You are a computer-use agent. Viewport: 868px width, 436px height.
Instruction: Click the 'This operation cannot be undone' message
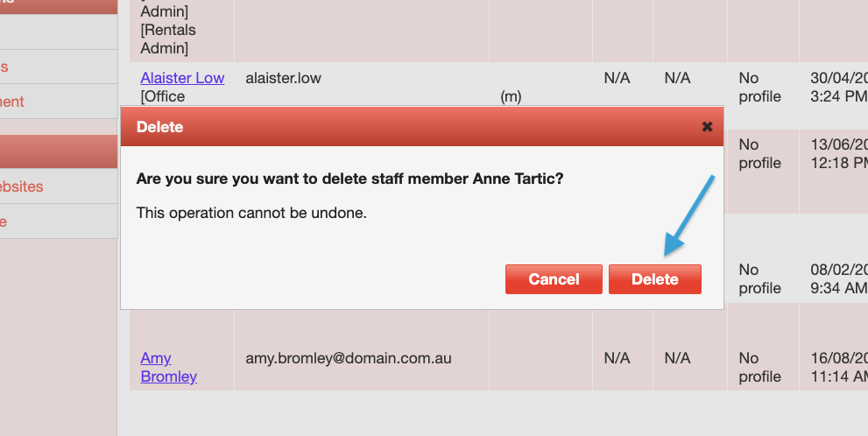[251, 213]
